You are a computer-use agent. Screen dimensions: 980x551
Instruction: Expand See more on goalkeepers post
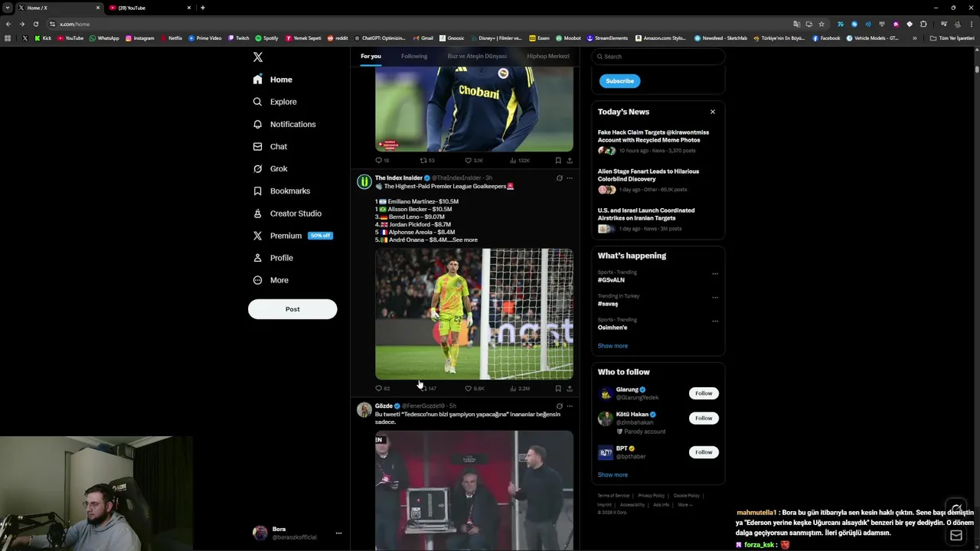[465, 240]
